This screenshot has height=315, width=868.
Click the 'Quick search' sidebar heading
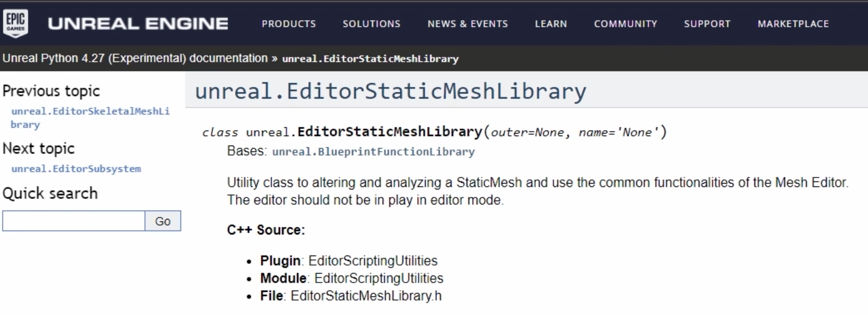51,193
